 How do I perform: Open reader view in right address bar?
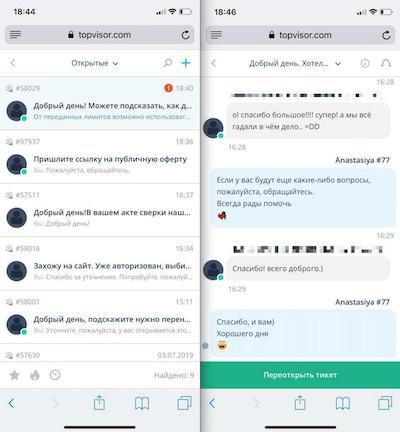216,35
